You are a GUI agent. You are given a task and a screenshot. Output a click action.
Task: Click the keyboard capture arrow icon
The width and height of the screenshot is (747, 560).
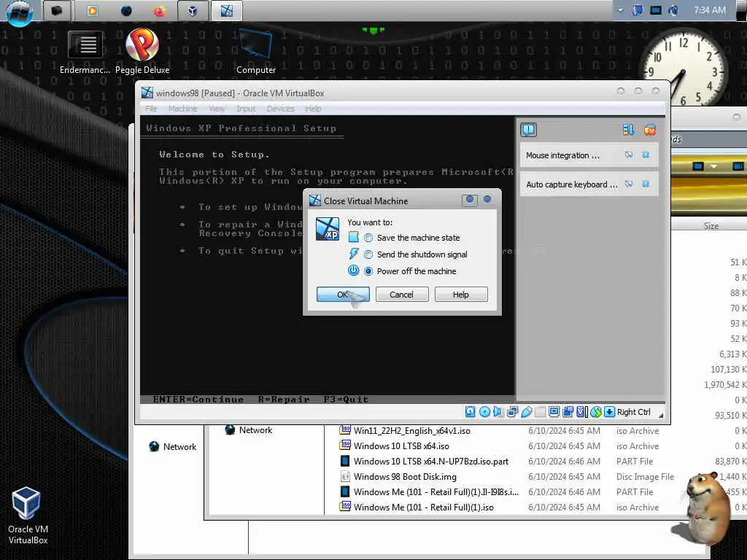click(x=609, y=412)
